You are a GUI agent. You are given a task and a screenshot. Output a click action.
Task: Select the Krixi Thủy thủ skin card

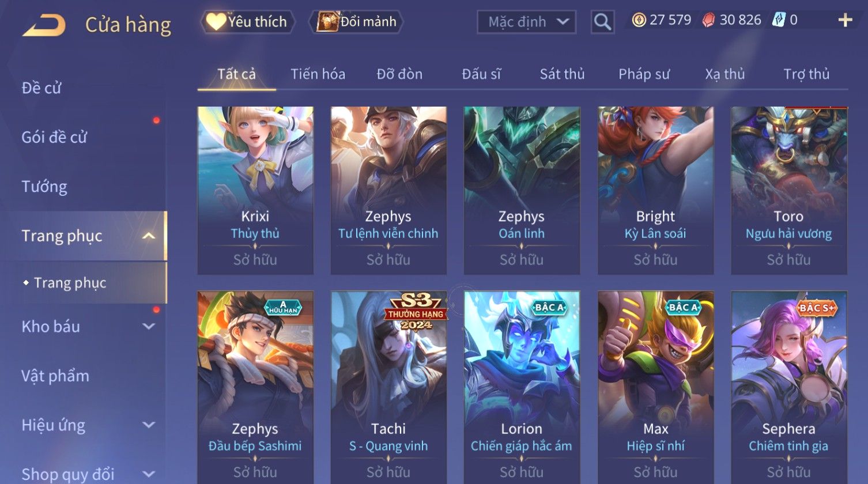255,190
